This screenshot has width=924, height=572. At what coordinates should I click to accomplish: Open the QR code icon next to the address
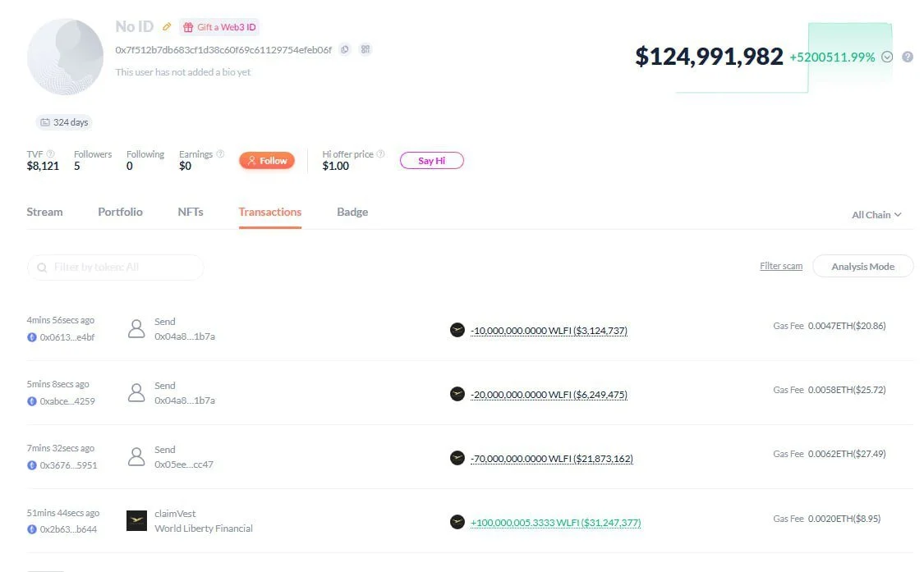pyautogui.click(x=365, y=49)
